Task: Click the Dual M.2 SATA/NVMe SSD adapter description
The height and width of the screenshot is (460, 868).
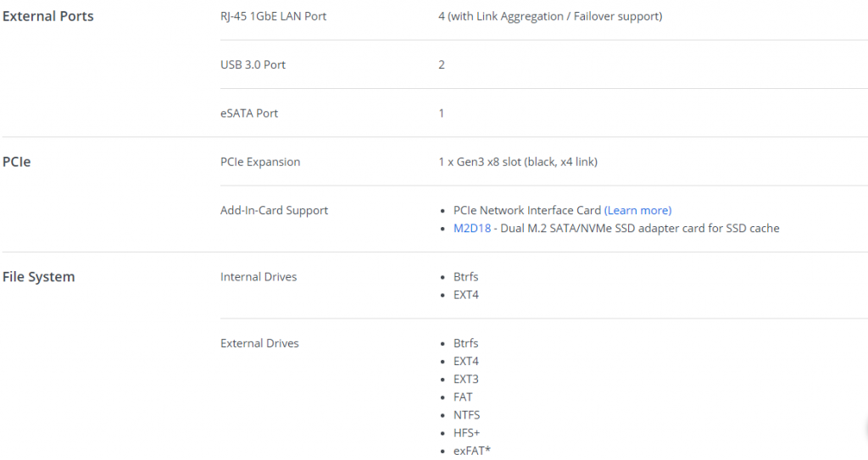Action: coord(640,228)
